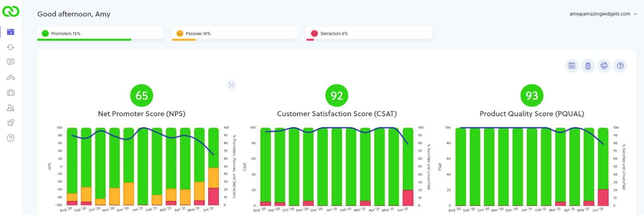Click the green 92 CSAT score badge
Screen dimensions: 644x215
[x=337, y=96]
